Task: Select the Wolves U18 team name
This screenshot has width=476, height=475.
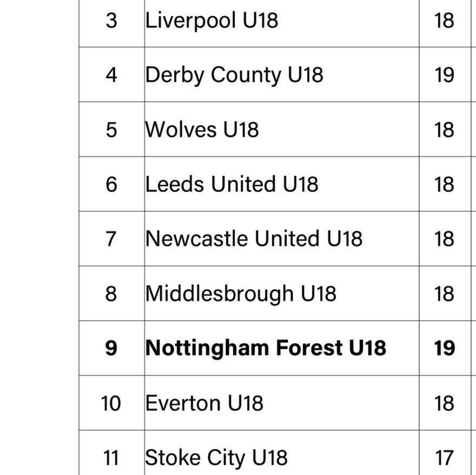Action: click(202, 130)
